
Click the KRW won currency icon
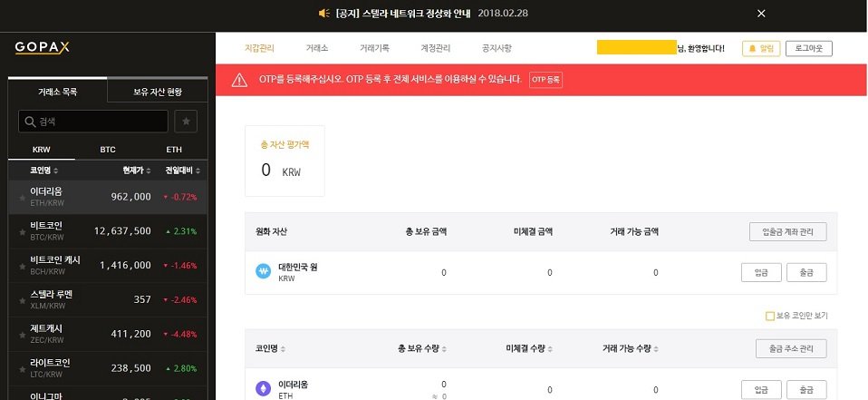263,272
